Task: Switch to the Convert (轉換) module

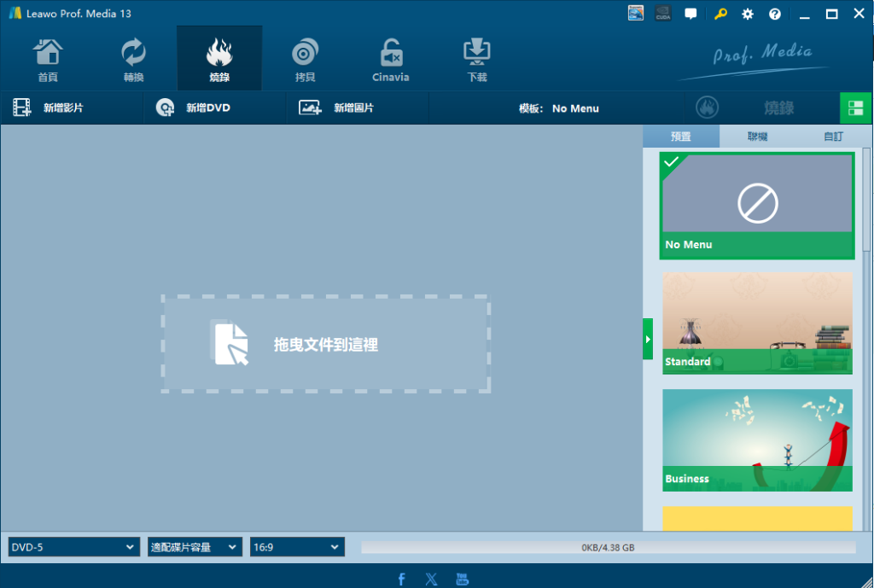Action: coord(134,59)
